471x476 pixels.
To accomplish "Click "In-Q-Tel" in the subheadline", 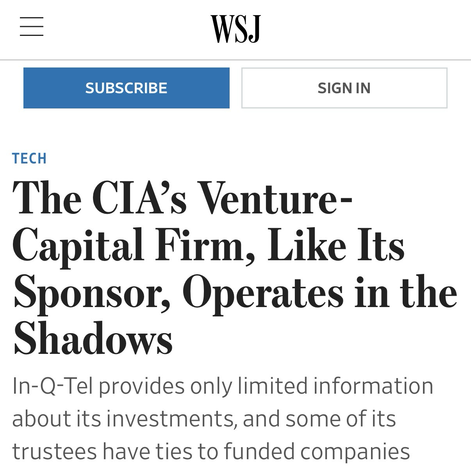I will coord(52,386).
